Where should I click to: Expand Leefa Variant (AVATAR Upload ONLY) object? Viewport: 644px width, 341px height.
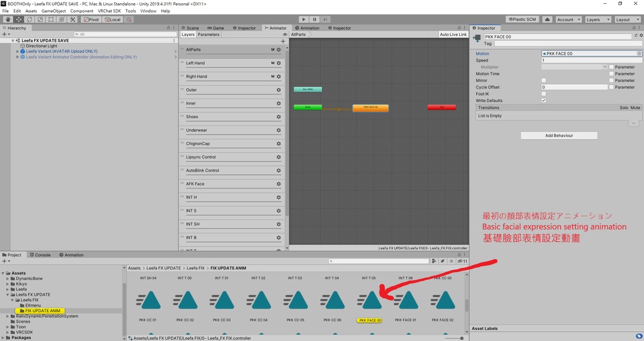(x=18, y=52)
